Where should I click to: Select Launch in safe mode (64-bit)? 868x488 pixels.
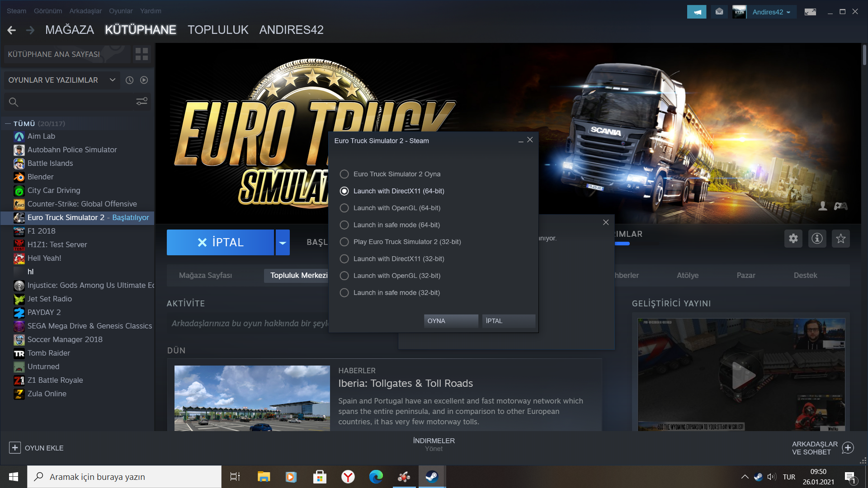344,225
